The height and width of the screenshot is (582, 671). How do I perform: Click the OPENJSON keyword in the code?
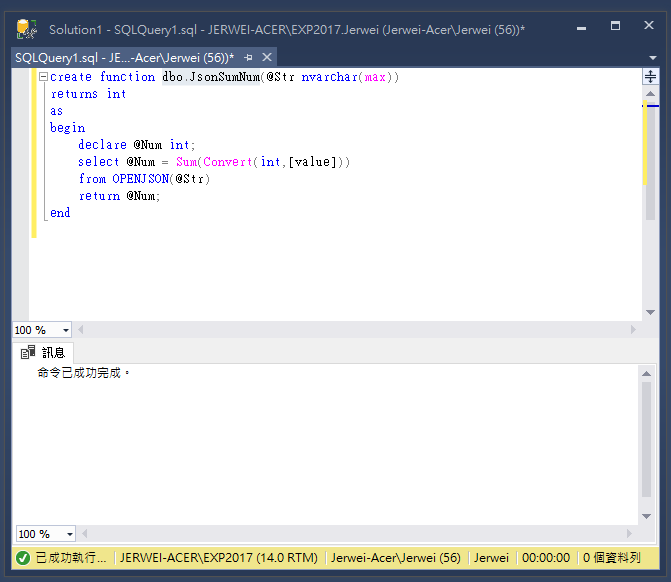[141, 179]
